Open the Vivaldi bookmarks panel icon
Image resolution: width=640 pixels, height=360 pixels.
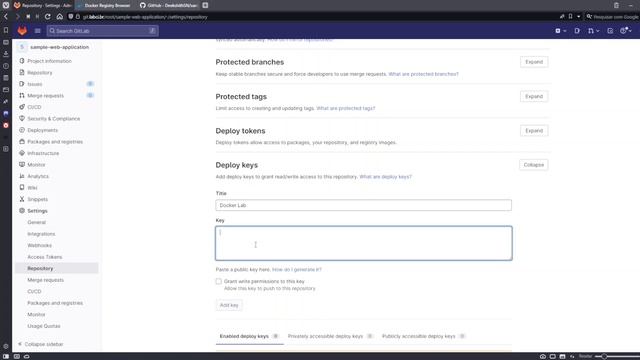(6, 30)
